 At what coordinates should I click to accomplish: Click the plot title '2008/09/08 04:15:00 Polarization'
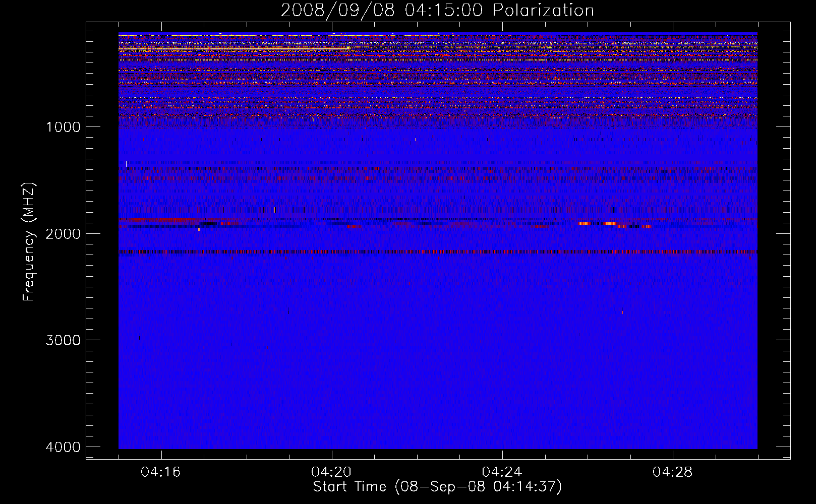[x=437, y=10]
